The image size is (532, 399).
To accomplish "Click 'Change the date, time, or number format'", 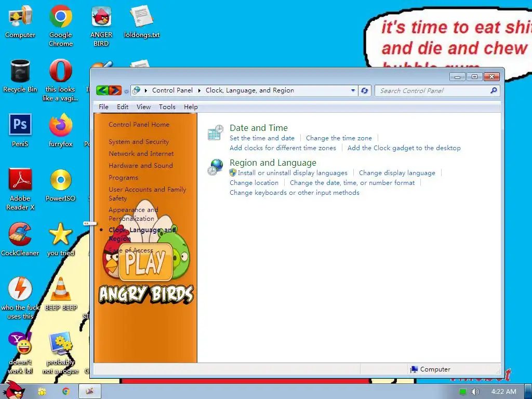I will [352, 182].
